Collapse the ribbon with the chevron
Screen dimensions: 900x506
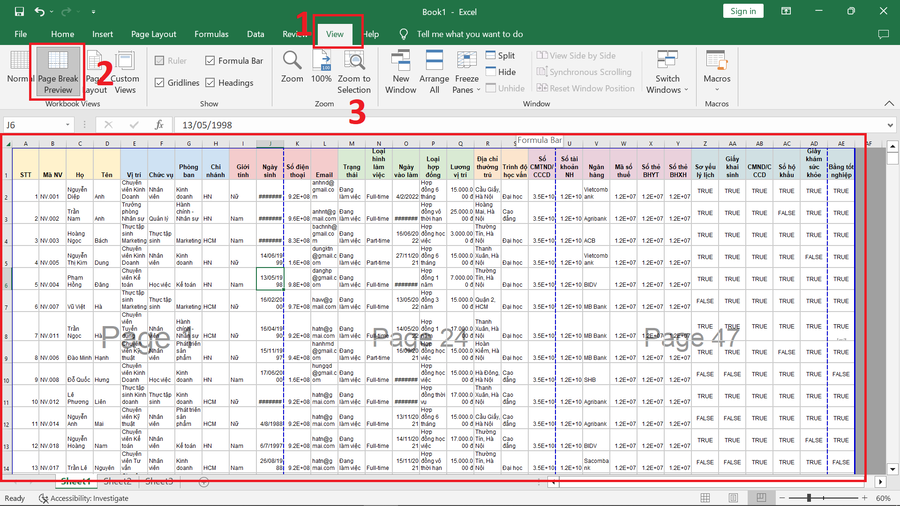tap(889, 103)
